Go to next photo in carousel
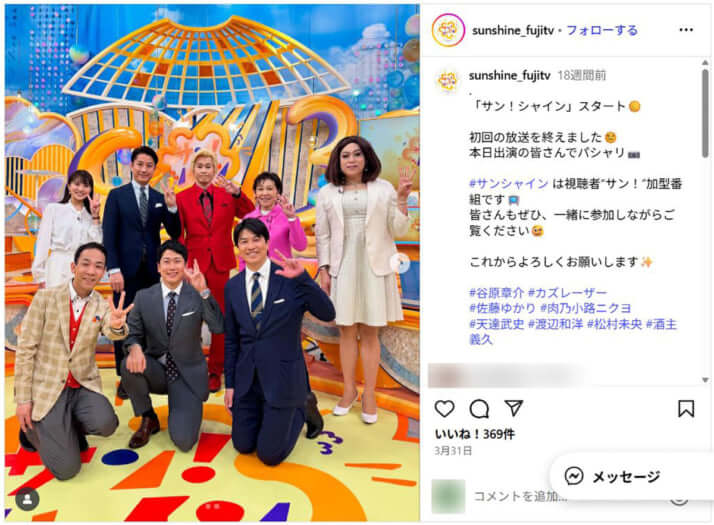 point(400,263)
